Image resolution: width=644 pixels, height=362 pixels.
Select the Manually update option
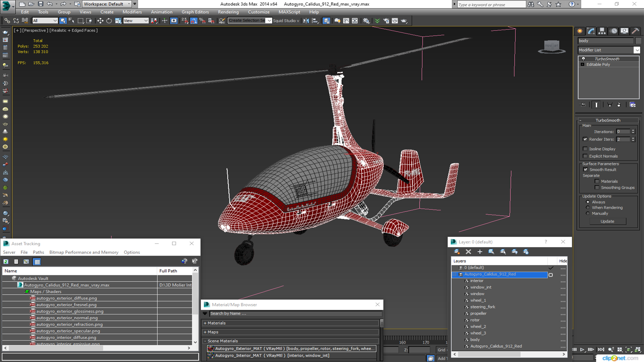pyautogui.click(x=588, y=214)
